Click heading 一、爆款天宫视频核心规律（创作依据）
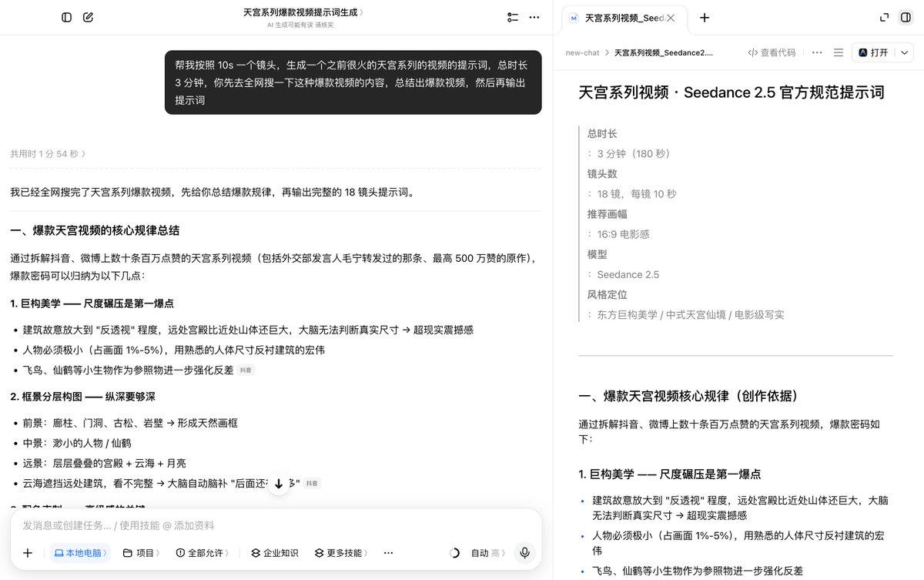The width and height of the screenshot is (924, 580). tap(689, 396)
